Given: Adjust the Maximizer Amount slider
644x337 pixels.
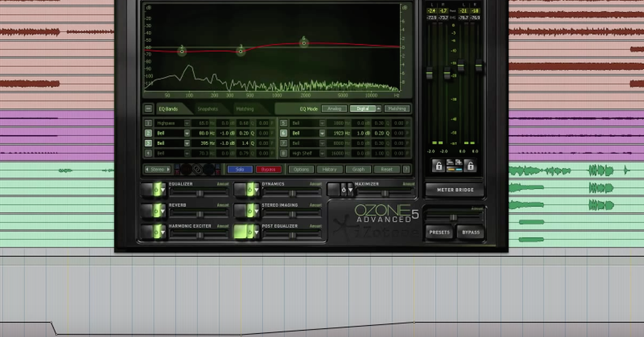Looking at the screenshot, I should click(385, 192).
